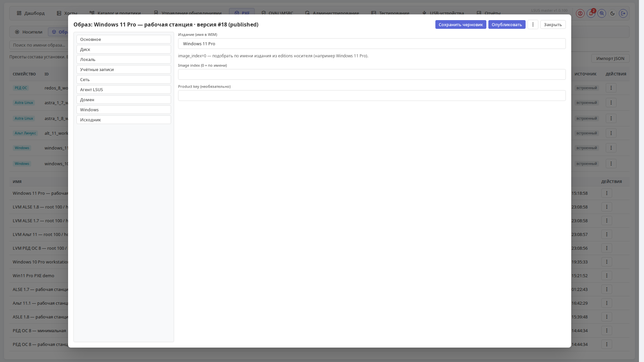Click the ID column header
Image resolution: width=644 pixels, height=362 pixels.
[47, 74]
